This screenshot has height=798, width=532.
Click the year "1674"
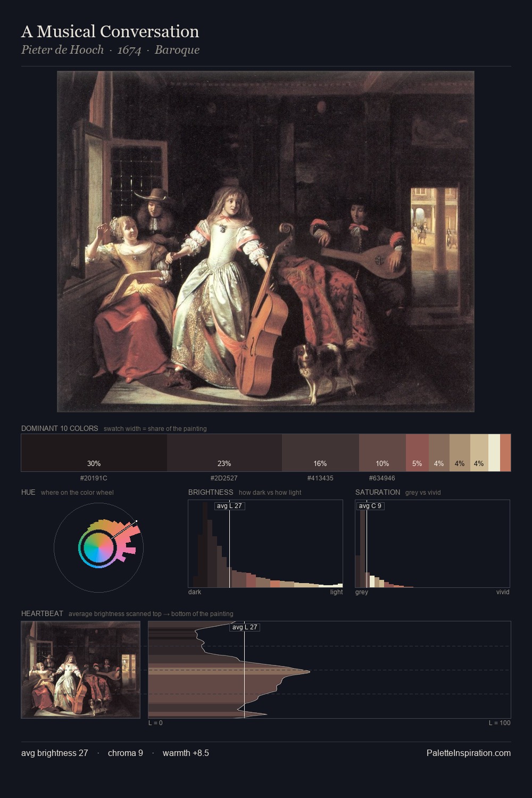pos(129,50)
